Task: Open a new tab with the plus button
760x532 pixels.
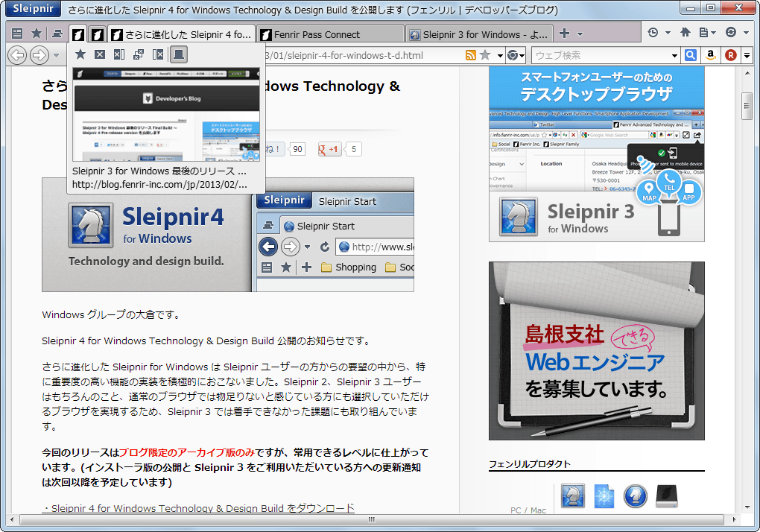Action: tap(564, 34)
